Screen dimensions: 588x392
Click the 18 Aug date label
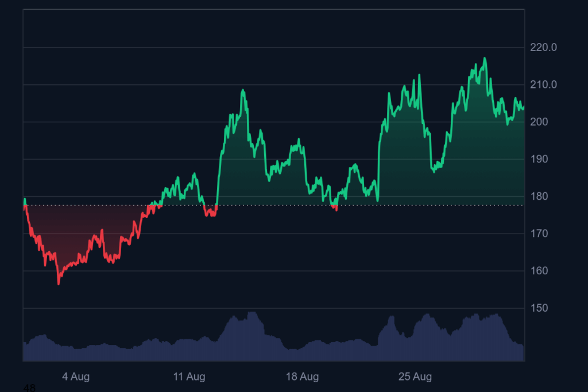(x=302, y=377)
